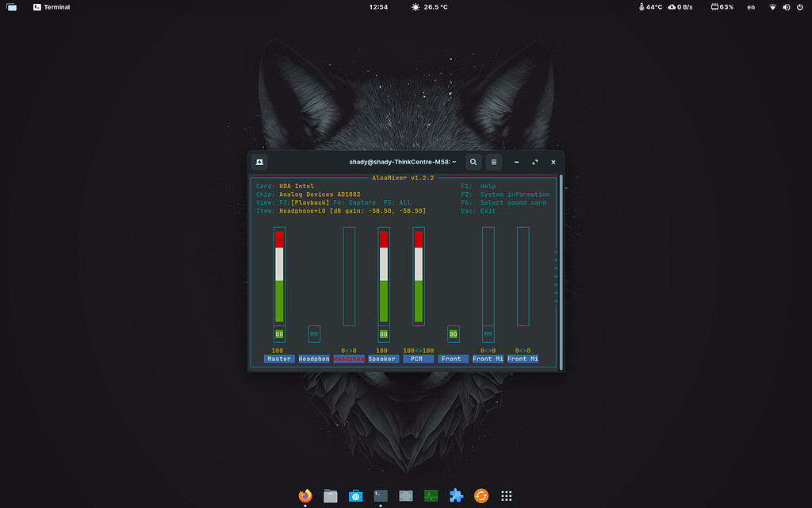Toggle the Master channel mute indicator
Image resolution: width=812 pixels, height=508 pixels.
[279, 334]
